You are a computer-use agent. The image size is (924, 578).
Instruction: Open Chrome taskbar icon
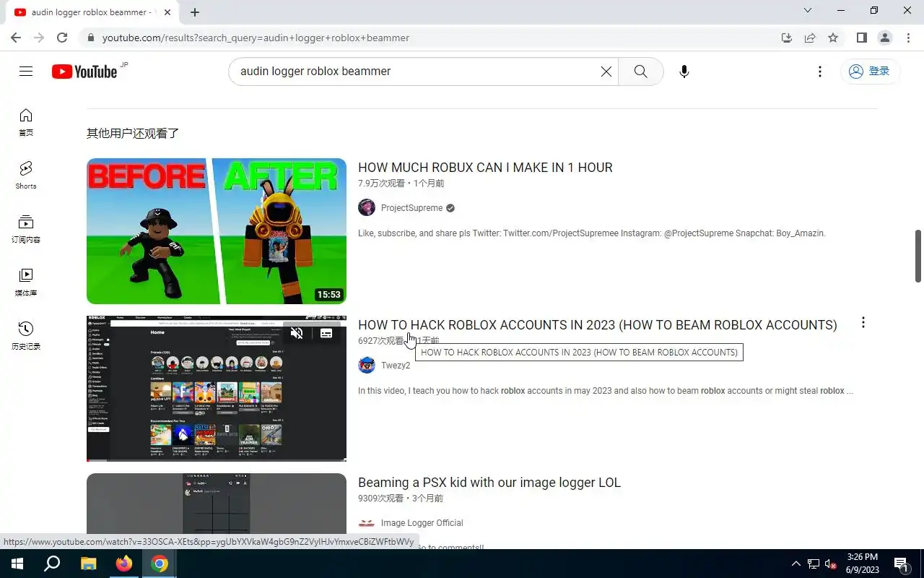(x=160, y=564)
